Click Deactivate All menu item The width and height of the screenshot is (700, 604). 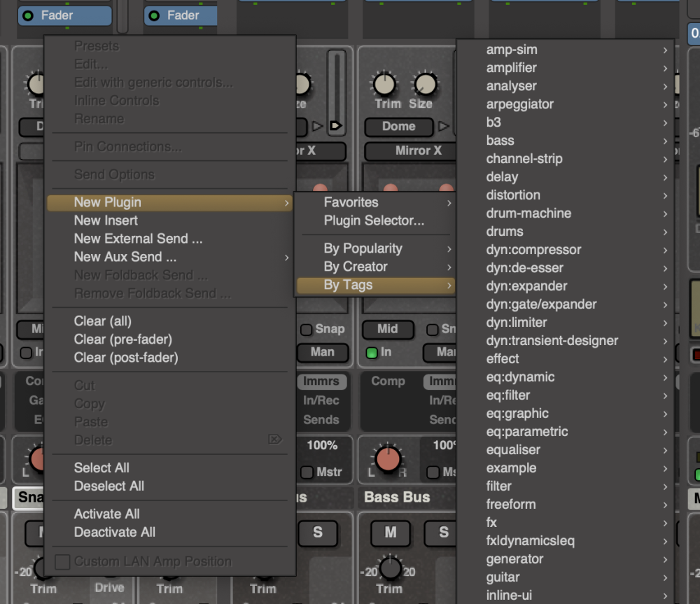click(x=169, y=533)
